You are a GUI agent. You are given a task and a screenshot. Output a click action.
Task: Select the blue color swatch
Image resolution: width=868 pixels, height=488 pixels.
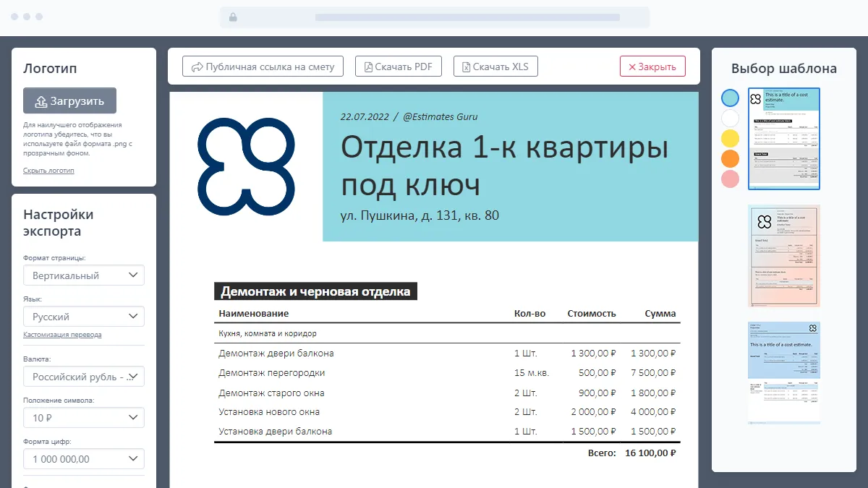731,98
